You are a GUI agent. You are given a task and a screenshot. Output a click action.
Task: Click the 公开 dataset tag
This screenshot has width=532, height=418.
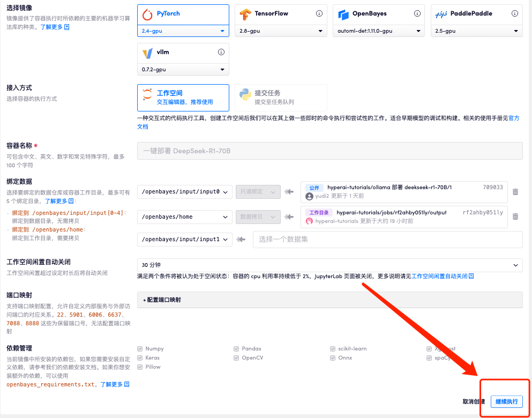click(x=314, y=188)
